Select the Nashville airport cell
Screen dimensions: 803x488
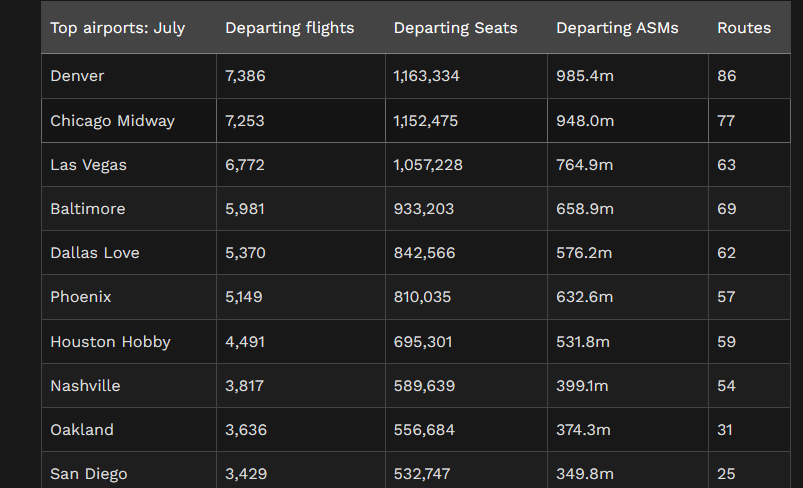[85, 386]
